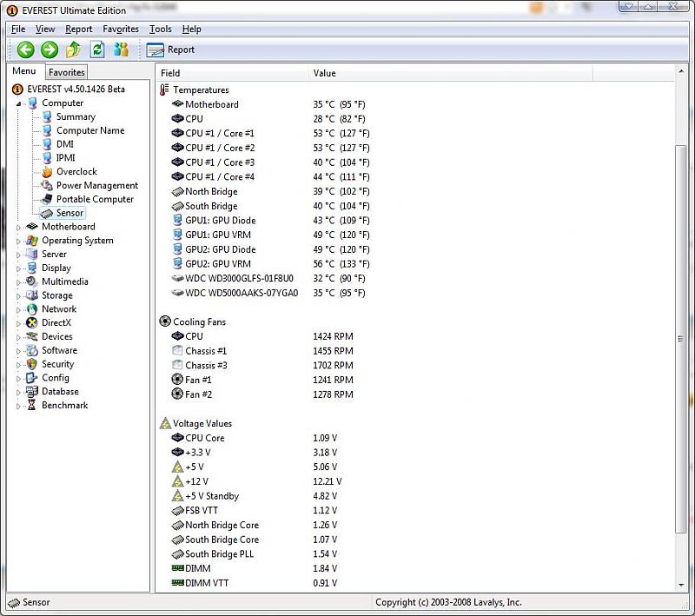695x616 pixels.
Task: Click the scroll down arrow in sensor list
Action: pyautogui.click(x=681, y=586)
